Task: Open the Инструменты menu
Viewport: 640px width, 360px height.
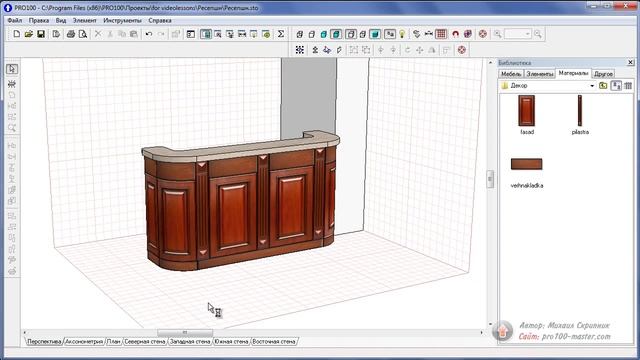Action: (x=122, y=20)
